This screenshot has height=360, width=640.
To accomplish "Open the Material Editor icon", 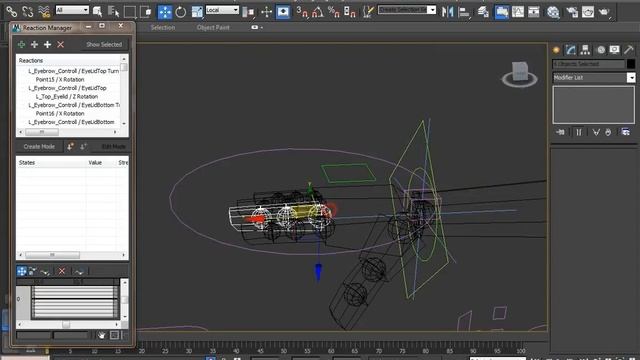I will pyautogui.click(x=553, y=12).
